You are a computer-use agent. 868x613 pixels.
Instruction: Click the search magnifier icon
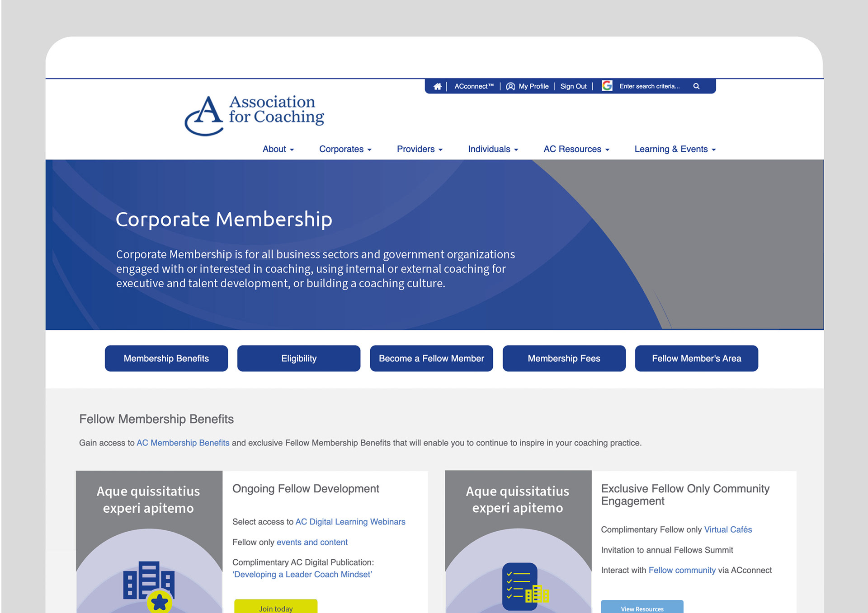696,86
